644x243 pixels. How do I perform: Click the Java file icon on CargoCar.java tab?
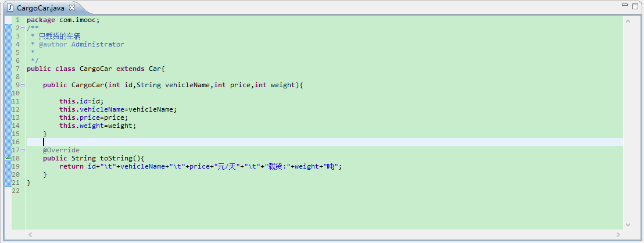pyautogui.click(x=10, y=8)
